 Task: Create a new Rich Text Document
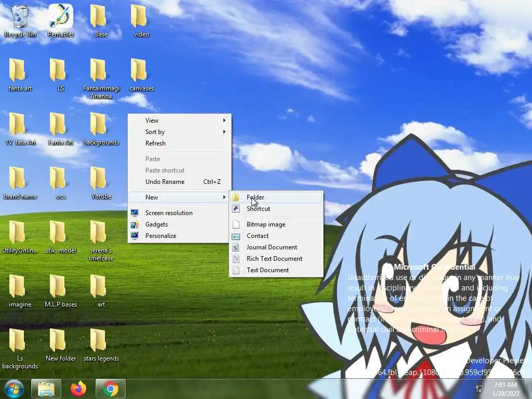276,259
